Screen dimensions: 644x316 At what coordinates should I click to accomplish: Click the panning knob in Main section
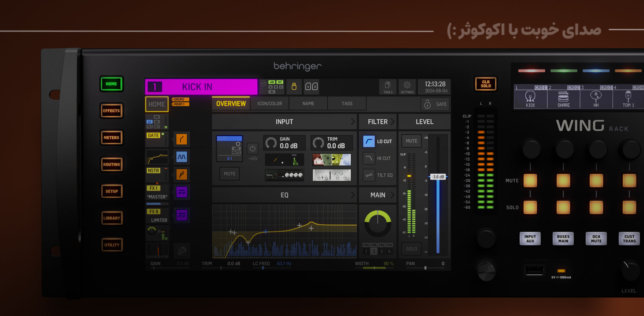click(378, 224)
